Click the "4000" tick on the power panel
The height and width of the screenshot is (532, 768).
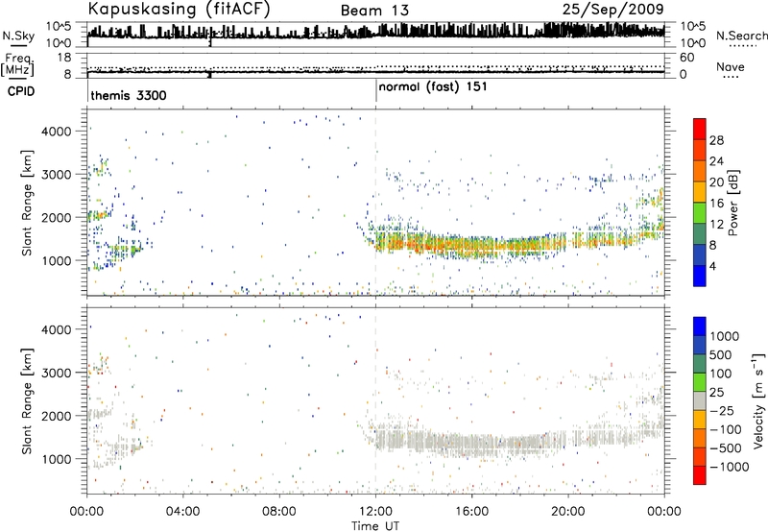coord(56,132)
